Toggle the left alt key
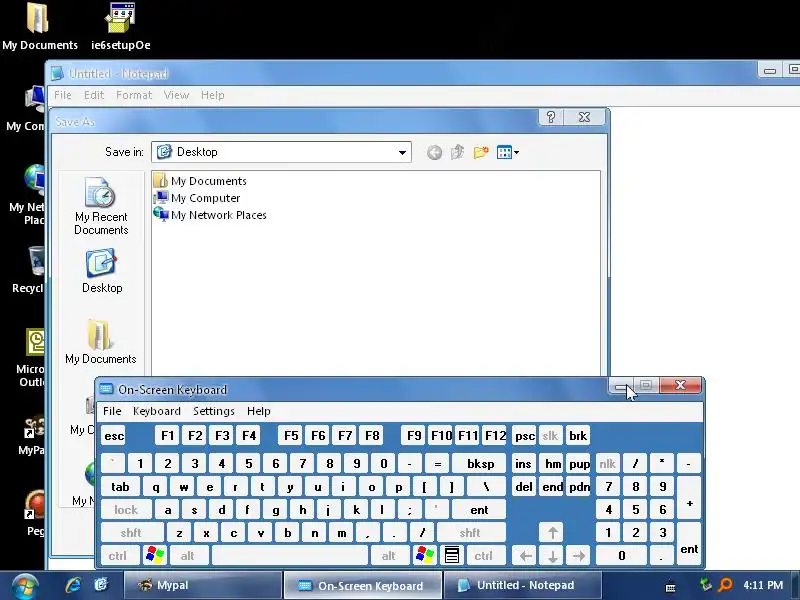The width and height of the screenshot is (800, 600). click(188, 556)
